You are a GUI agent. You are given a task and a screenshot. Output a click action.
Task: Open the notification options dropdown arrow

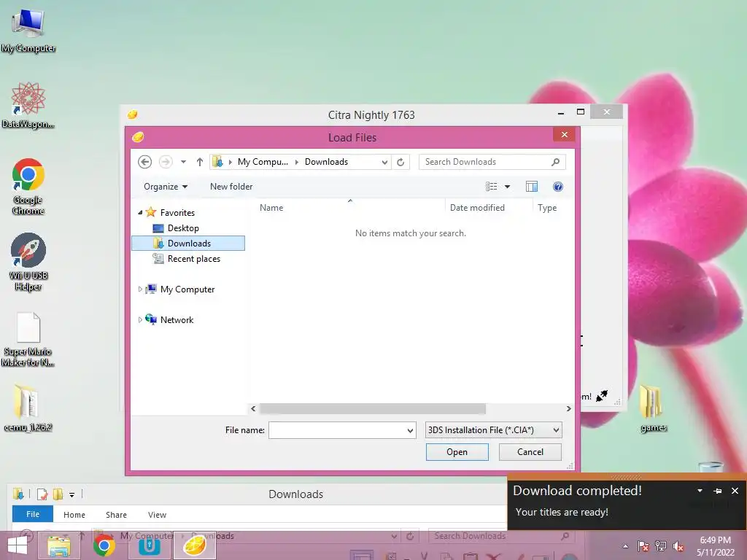[x=700, y=491]
